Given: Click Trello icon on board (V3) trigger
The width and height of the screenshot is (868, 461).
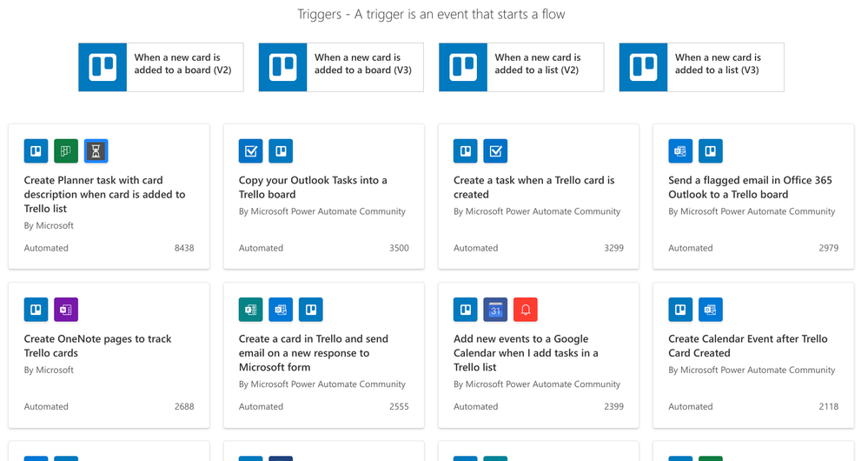Looking at the screenshot, I should click(x=283, y=67).
